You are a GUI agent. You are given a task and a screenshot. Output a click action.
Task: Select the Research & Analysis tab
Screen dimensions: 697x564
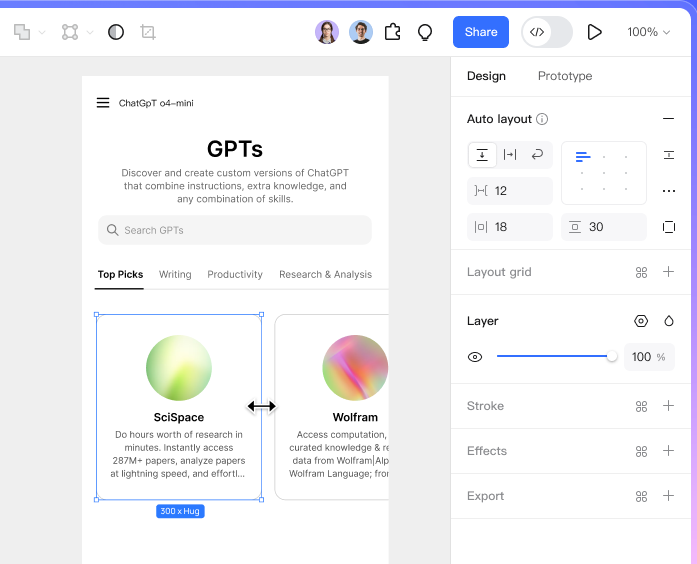[325, 274]
